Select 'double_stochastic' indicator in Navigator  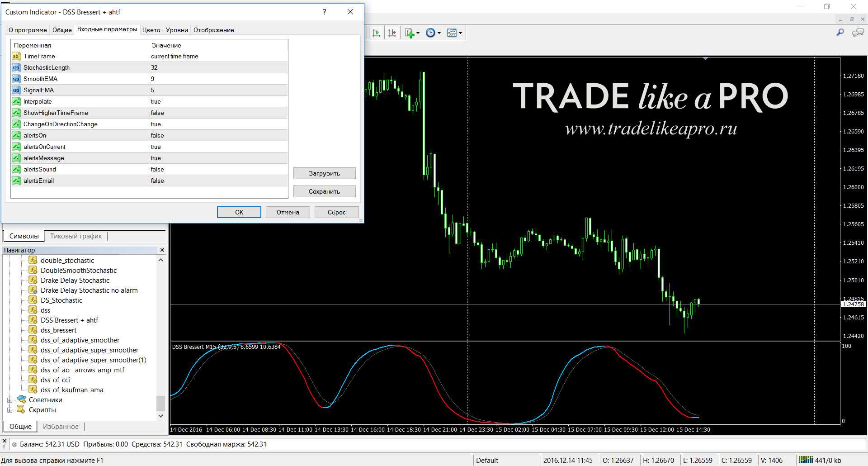pyautogui.click(x=67, y=260)
